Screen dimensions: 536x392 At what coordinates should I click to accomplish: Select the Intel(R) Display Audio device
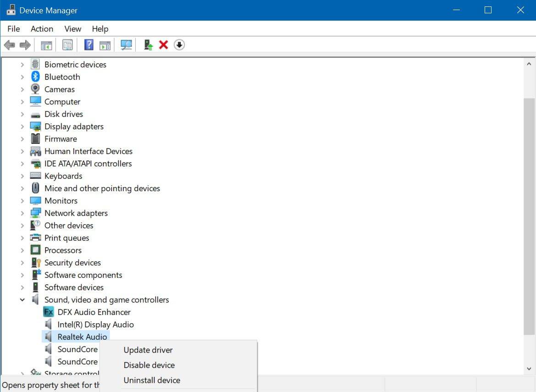point(95,324)
